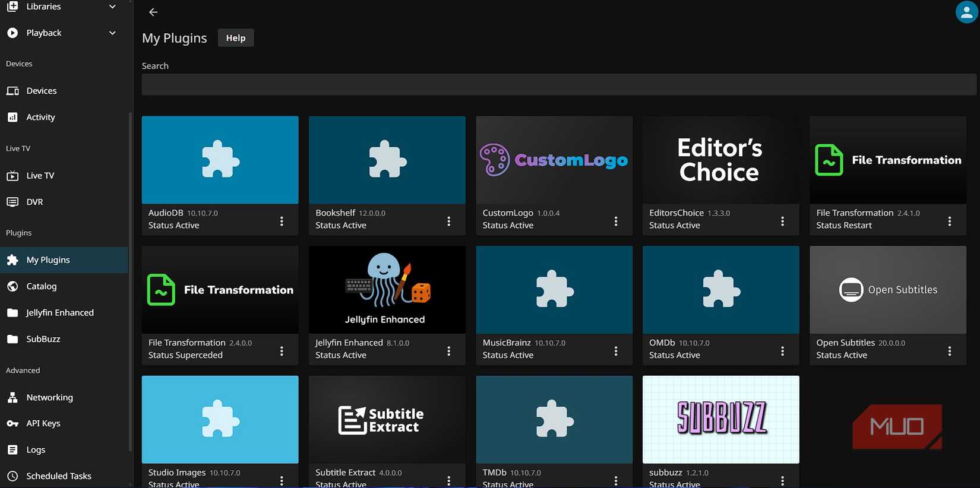Click the Help button
The height and width of the screenshot is (488, 980).
click(236, 38)
